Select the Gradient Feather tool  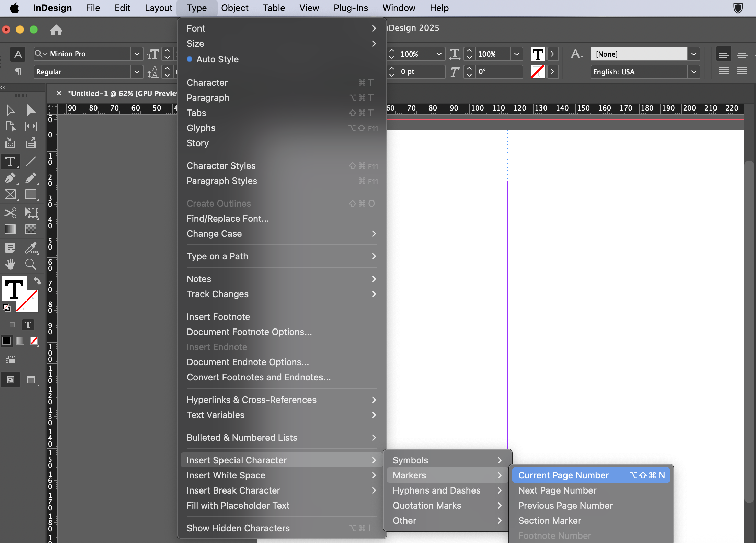click(31, 229)
